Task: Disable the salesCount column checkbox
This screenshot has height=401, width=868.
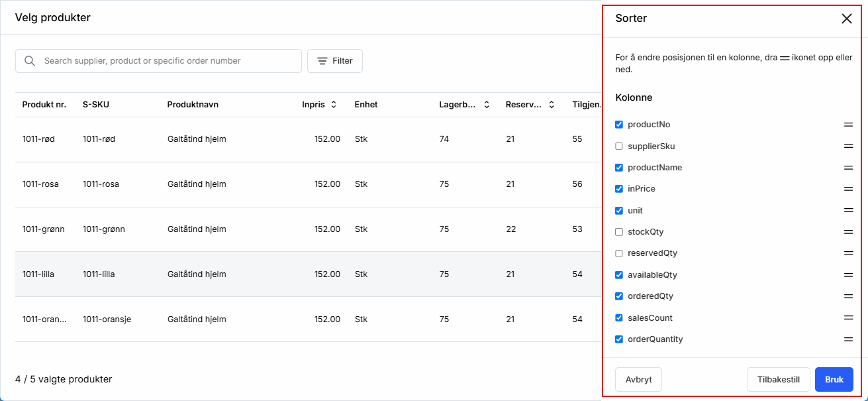Action: (619, 318)
